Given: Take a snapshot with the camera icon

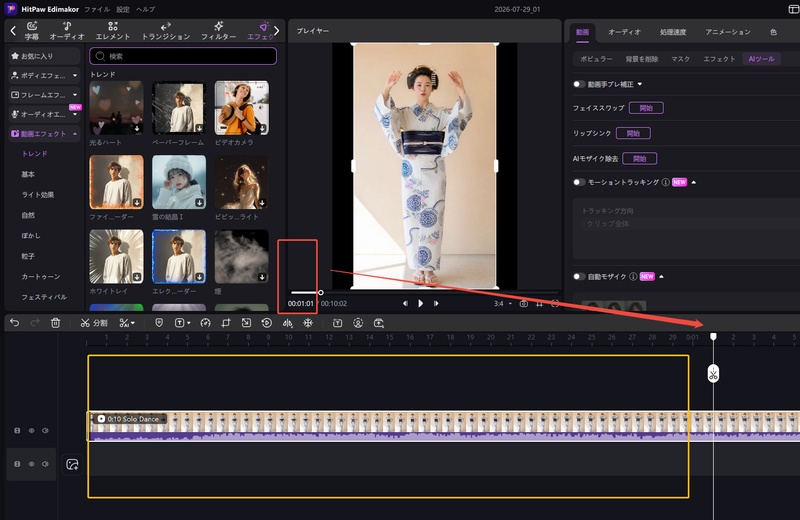Looking at the screenshot, I should [523, 304].
